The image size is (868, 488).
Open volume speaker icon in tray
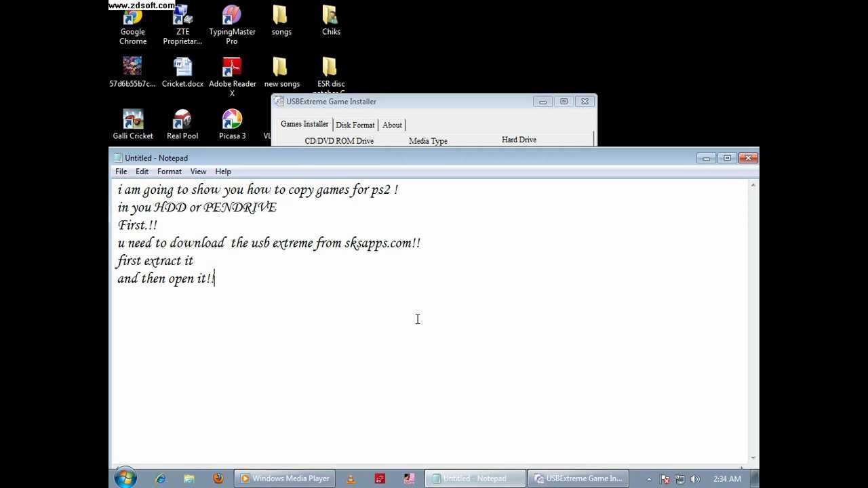(x=695, y=479)
